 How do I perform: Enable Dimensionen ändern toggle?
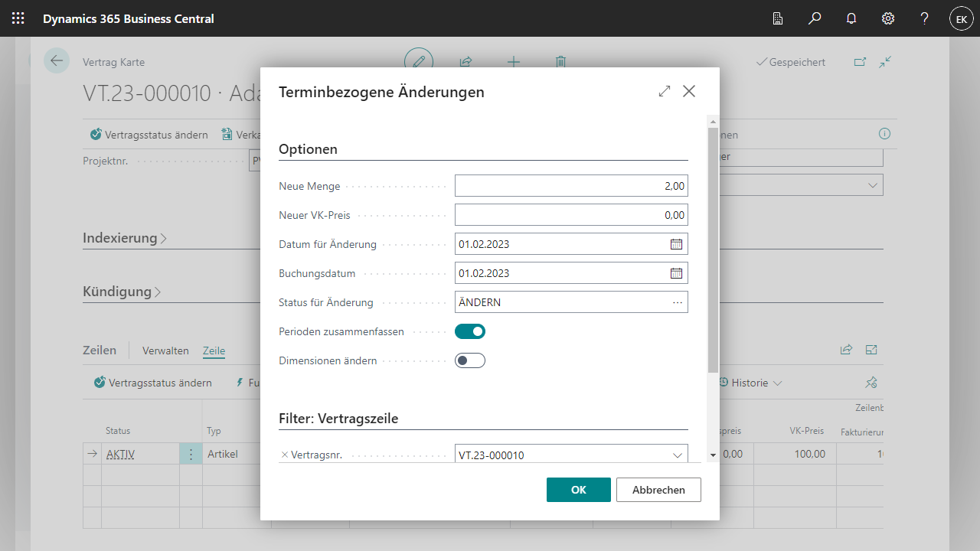point(470,360)
